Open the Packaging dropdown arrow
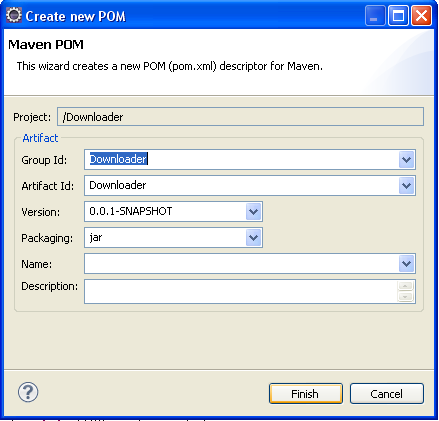 coord(253,238)
